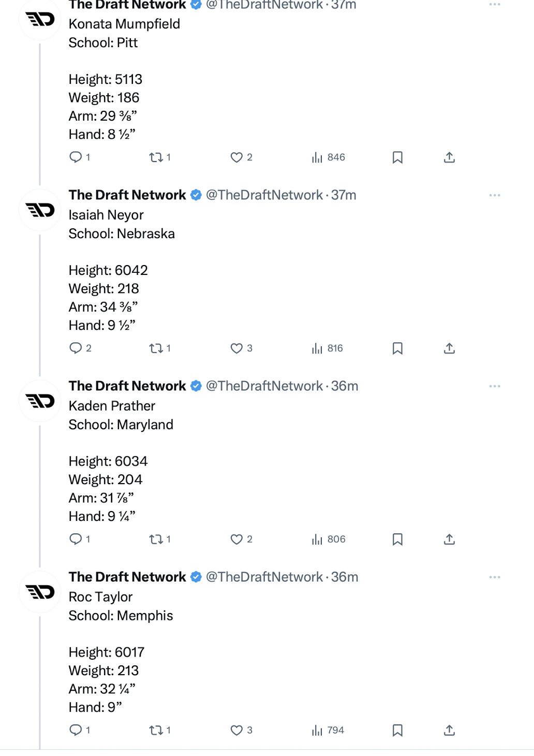Bookmark the Isaiah Neyor tweet
534x756 pixels.
coord(397,348)
